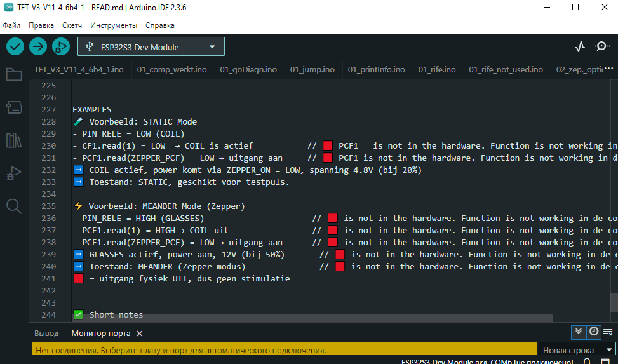Open the Boards Manager sidebar icon

coord(14,107)
